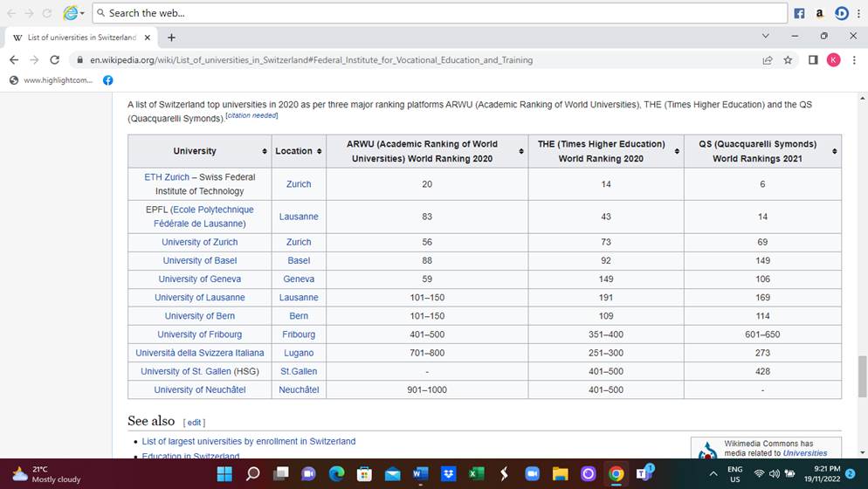Click the Internet Explorer logo icon
Screen dimensions: 868x489
(71, 13)
